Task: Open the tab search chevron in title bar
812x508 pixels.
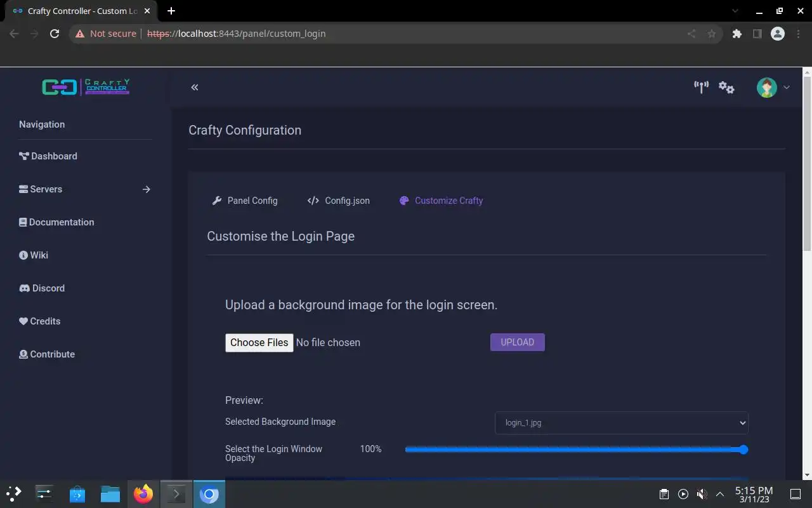Action: pos(735,11)
